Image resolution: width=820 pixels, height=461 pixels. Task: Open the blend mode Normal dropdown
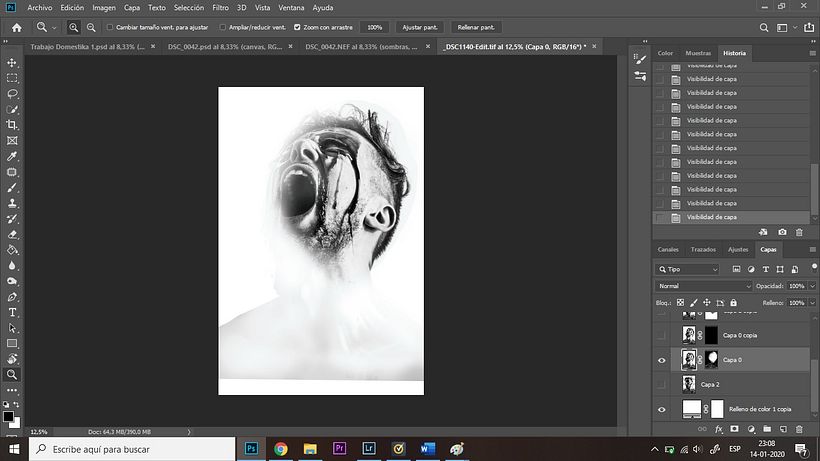pos(703,286)
